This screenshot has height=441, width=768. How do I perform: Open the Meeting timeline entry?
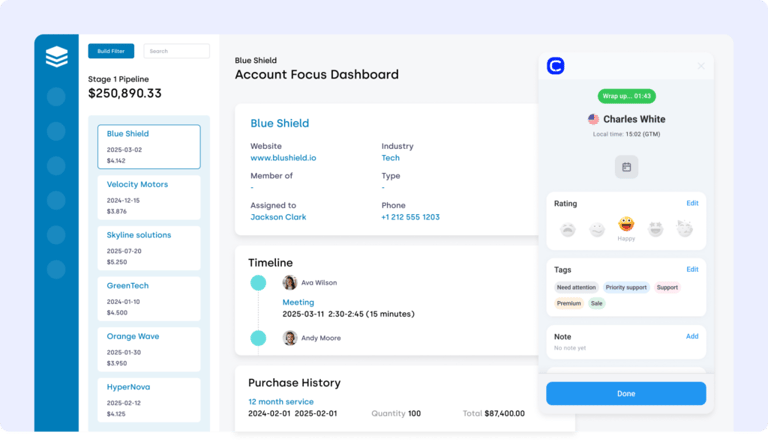coord(298,302)
